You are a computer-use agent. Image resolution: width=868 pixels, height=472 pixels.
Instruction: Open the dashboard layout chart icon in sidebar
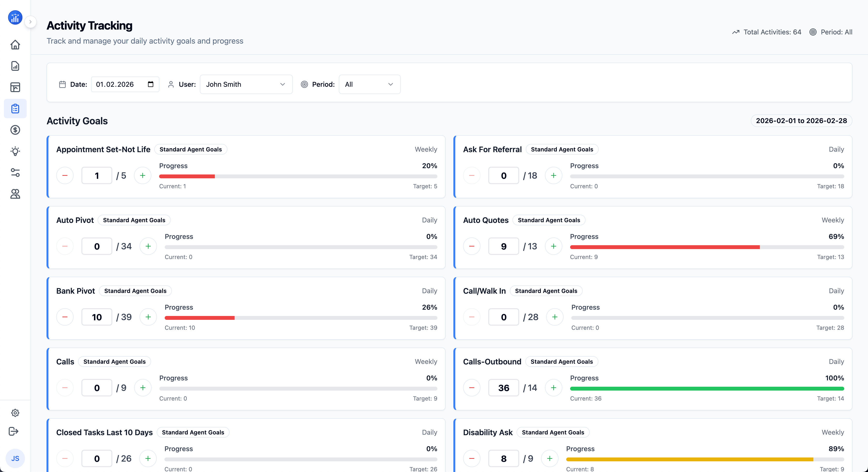tap(15, 87)
